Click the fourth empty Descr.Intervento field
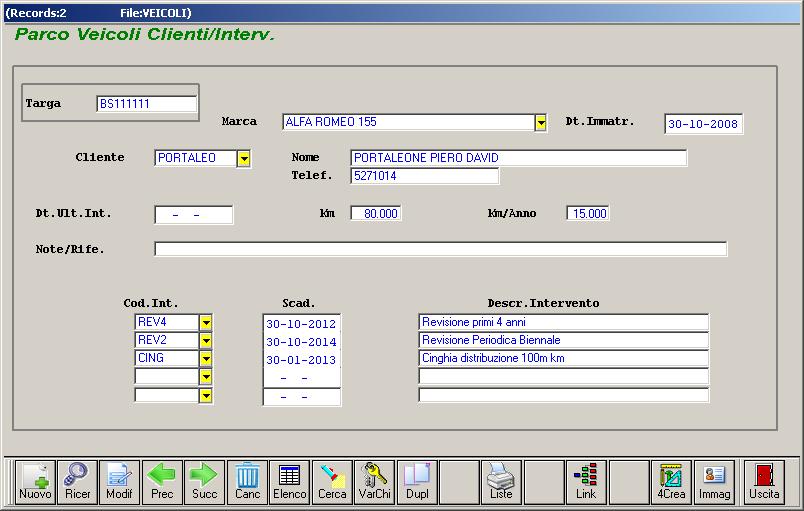804x511 pixels. coord(564,376)
